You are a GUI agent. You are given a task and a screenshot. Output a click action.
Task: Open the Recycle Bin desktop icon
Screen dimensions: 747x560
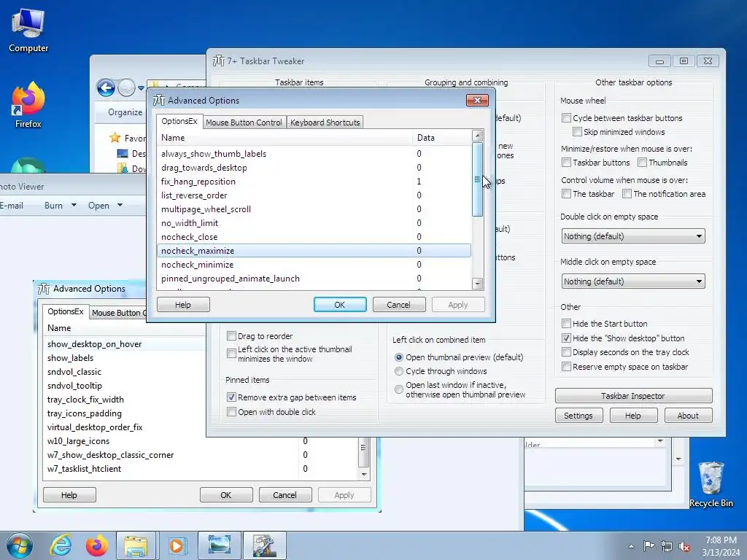711,484
